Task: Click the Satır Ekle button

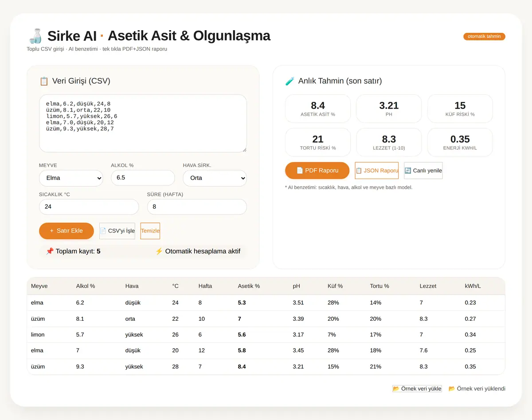Action: coord(66,231)
